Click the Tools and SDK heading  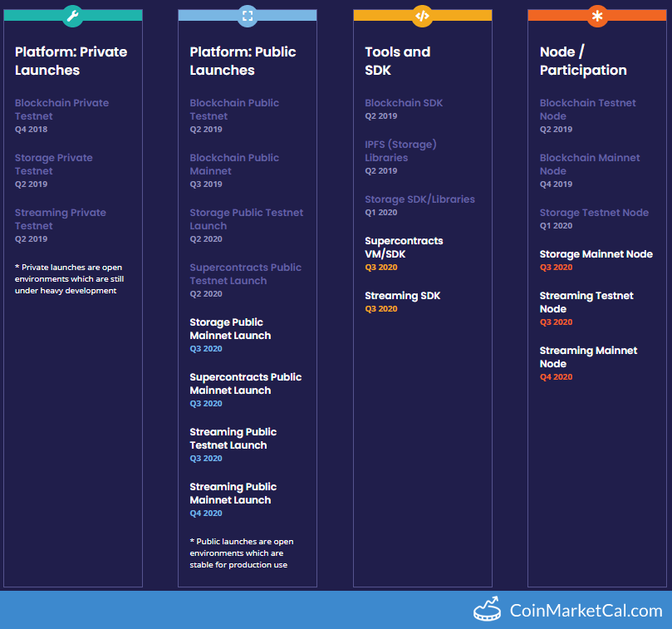point(398,61)
